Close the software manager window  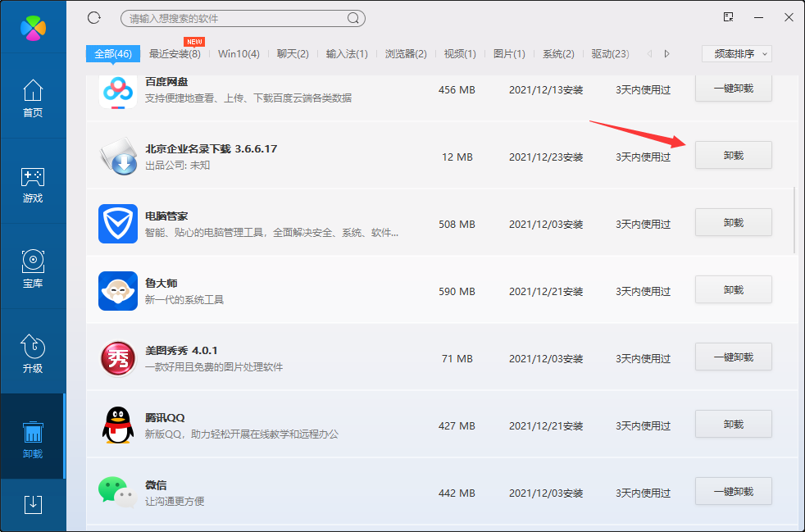(x=789, y=17)
